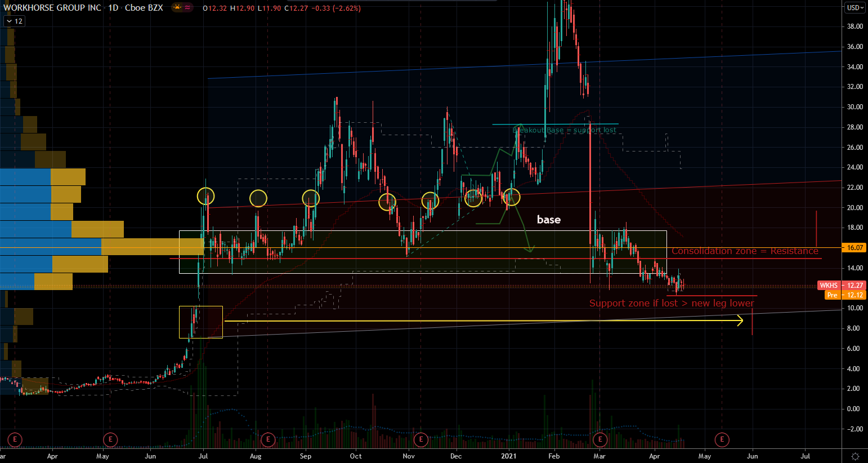Click the 2021 label on time axis

[x=509, y=456]
